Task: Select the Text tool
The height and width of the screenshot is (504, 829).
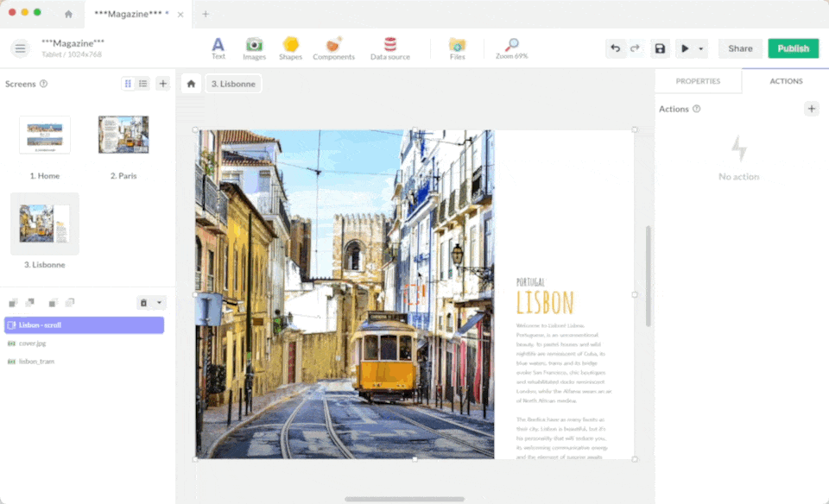Action: pyautogui.click(x=218, y=48)
